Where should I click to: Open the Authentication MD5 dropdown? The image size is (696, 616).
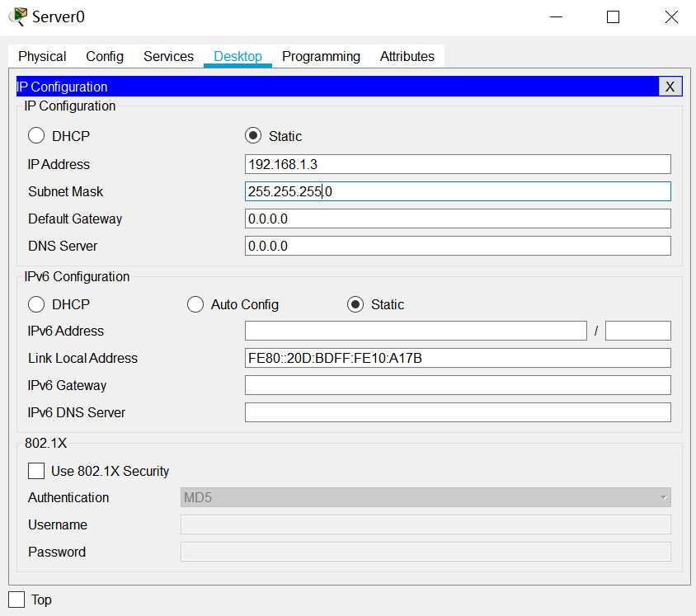click(x=426, y=497)
